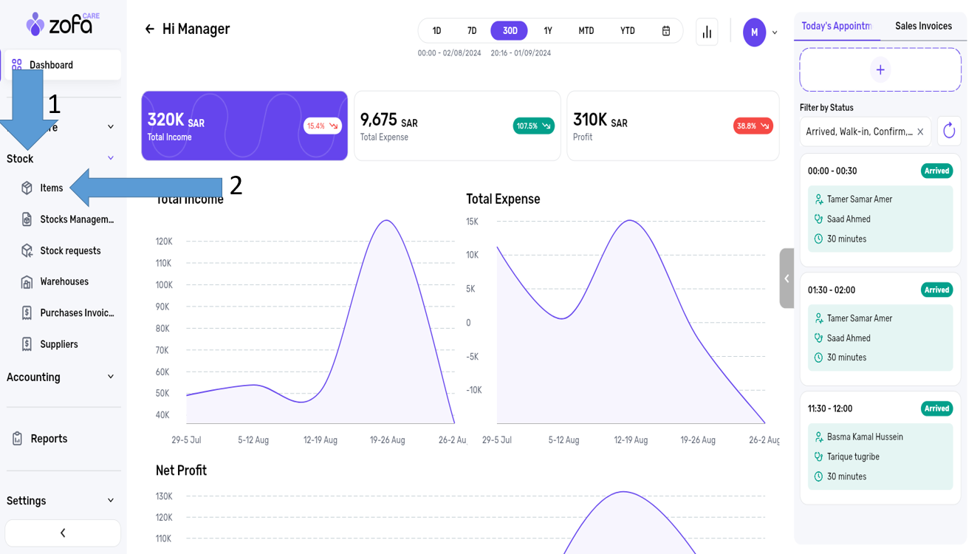Open Warehouses from the sidebar
Viewport: 980px width, 554px height.
64,282
